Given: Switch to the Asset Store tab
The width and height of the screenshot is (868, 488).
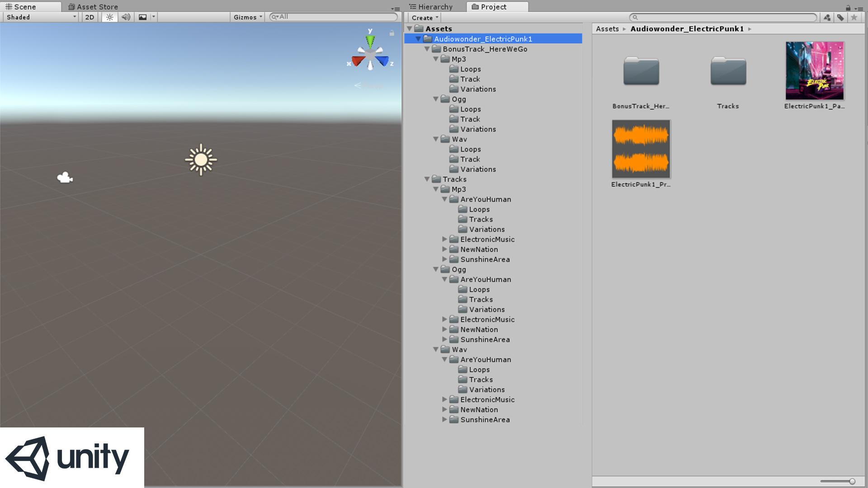Looking at the screenshot, I should (x=93, y=7).
